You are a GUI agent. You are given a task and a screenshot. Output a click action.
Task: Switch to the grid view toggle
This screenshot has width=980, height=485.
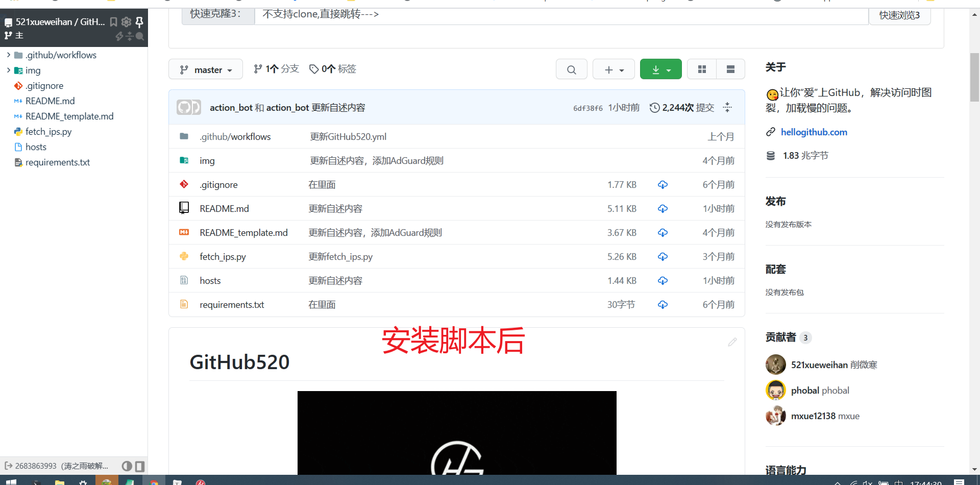tap(702, 69)
